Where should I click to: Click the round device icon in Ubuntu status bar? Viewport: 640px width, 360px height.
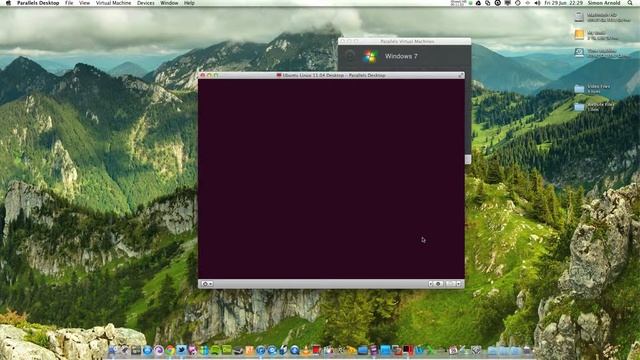pos(438,284)
